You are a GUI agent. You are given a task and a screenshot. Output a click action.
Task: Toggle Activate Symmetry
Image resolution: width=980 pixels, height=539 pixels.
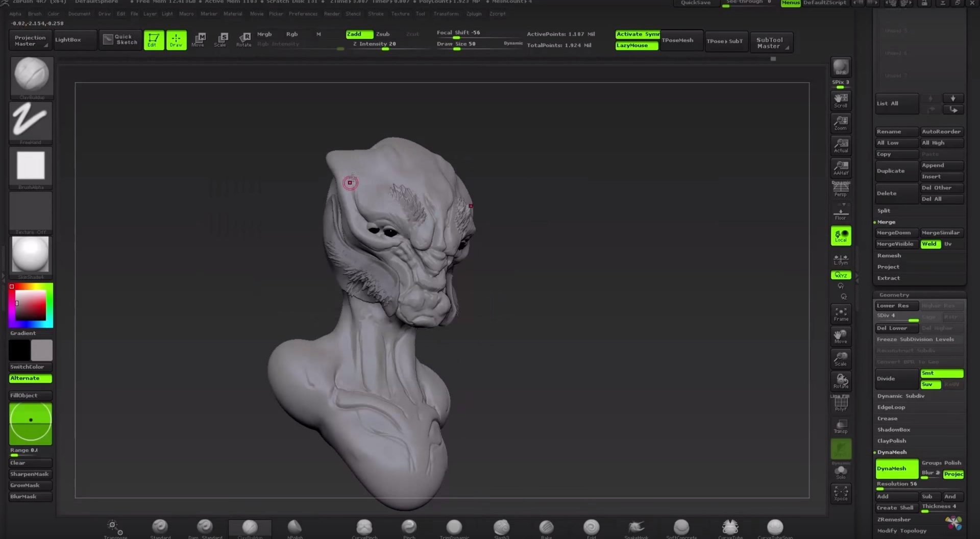pos(638,34)
